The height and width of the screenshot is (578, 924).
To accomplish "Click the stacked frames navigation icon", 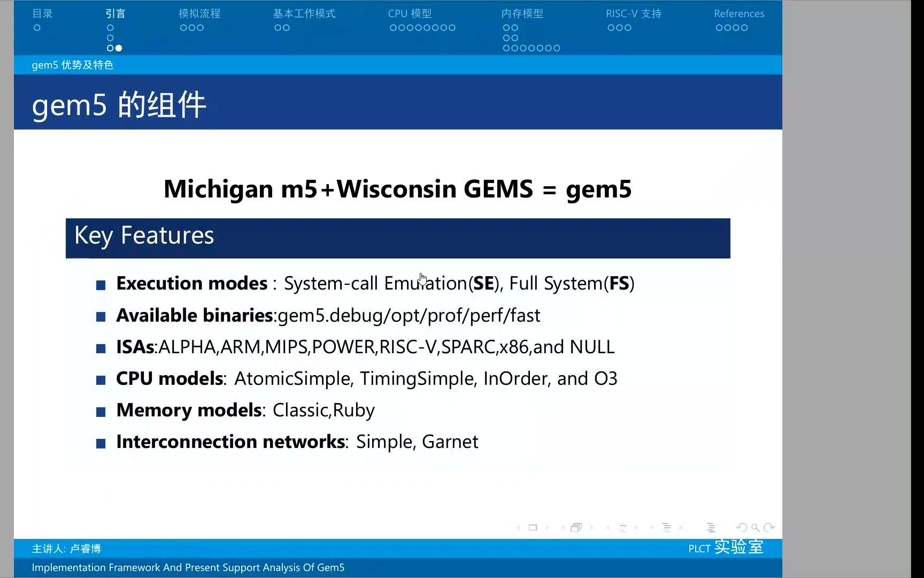I will [576, 528].
